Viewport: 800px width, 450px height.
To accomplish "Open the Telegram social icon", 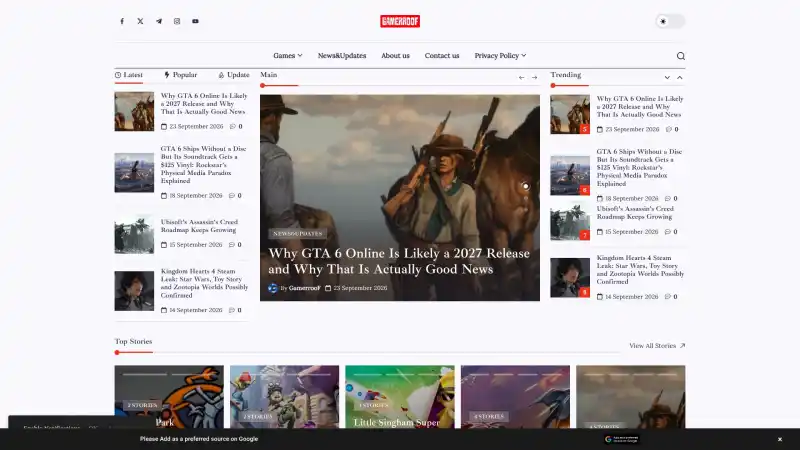I will tap(159, 21).
